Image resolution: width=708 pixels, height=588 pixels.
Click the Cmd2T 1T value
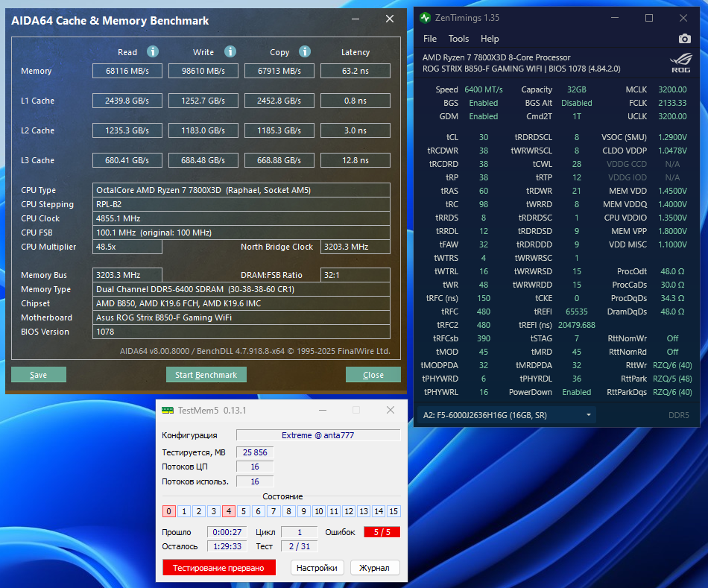(577, 116)
